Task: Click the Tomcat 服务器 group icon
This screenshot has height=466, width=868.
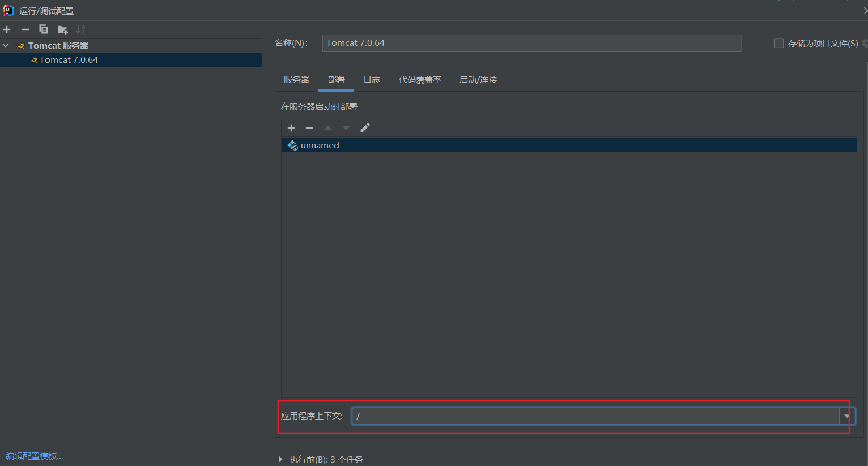Action: [21, 46]
